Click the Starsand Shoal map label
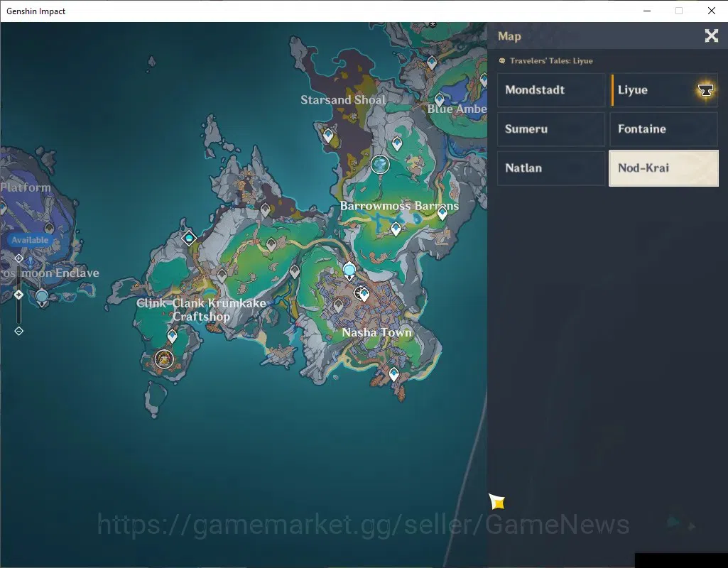The height and width of the screenshot is (568, 728). pyautogui.click(x=343, y=100)
